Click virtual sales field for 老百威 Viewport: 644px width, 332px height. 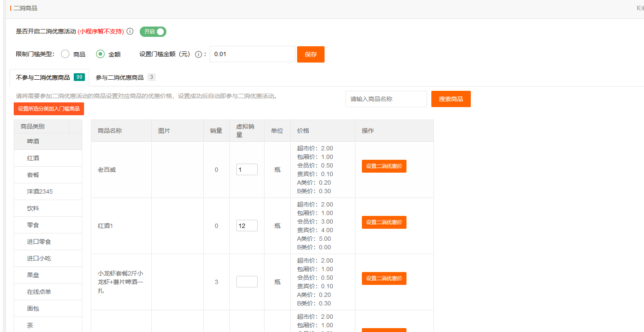click(x=247, y=170)
